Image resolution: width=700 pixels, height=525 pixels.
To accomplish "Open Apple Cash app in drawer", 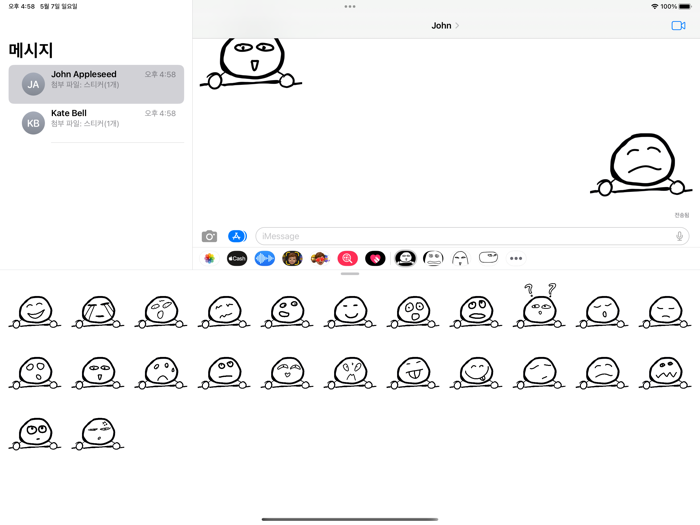I will pyautogui.click(x=237, y=258).
